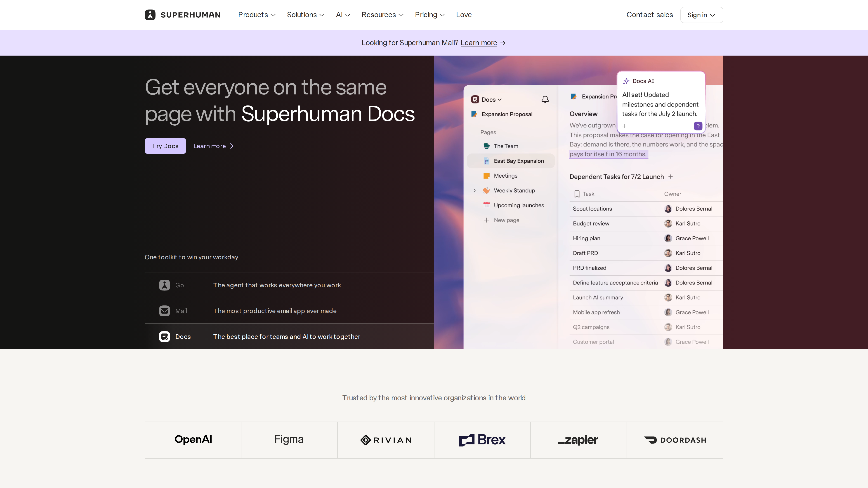Image resolution: width=868 pixels, height=488 pixels.
Task: Click the purple send arrow in Docs AI
Action: [698, 126]
